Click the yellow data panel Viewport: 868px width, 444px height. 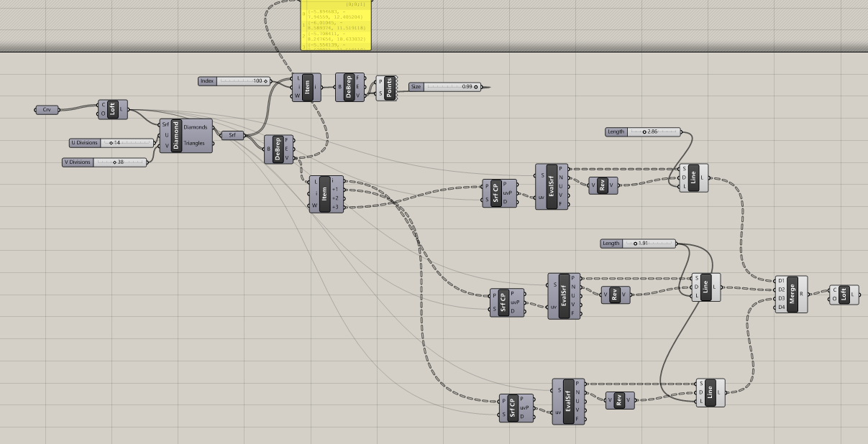(x=335, y=25)
